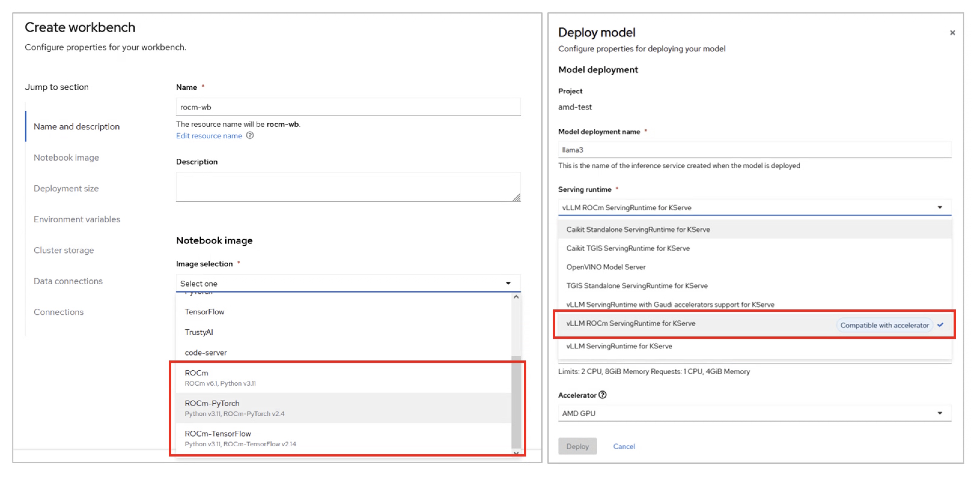Click the image list scrollbar thumb

pyautogui.click(x=516, y=402)
